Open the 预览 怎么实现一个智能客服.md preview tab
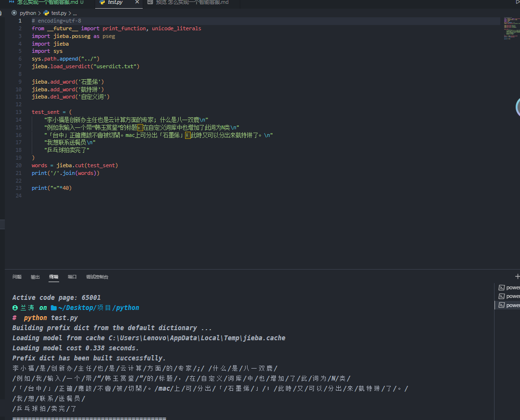Viewport: 520px width, 420px height. point(192,2)
